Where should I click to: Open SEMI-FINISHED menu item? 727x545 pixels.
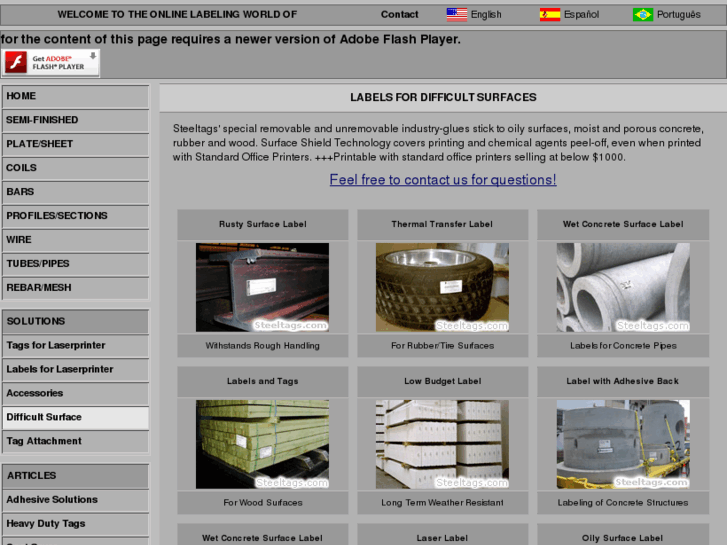76,120
